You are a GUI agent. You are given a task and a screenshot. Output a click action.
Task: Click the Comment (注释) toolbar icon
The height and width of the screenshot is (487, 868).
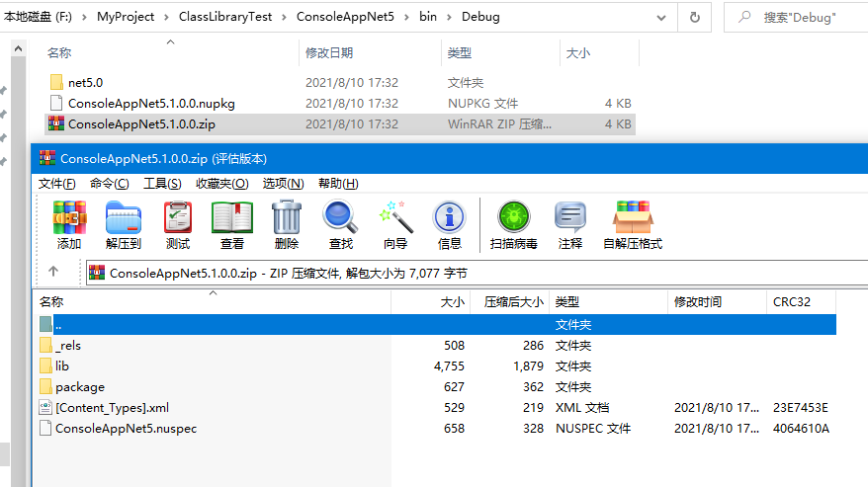click(x=569, y=218)
